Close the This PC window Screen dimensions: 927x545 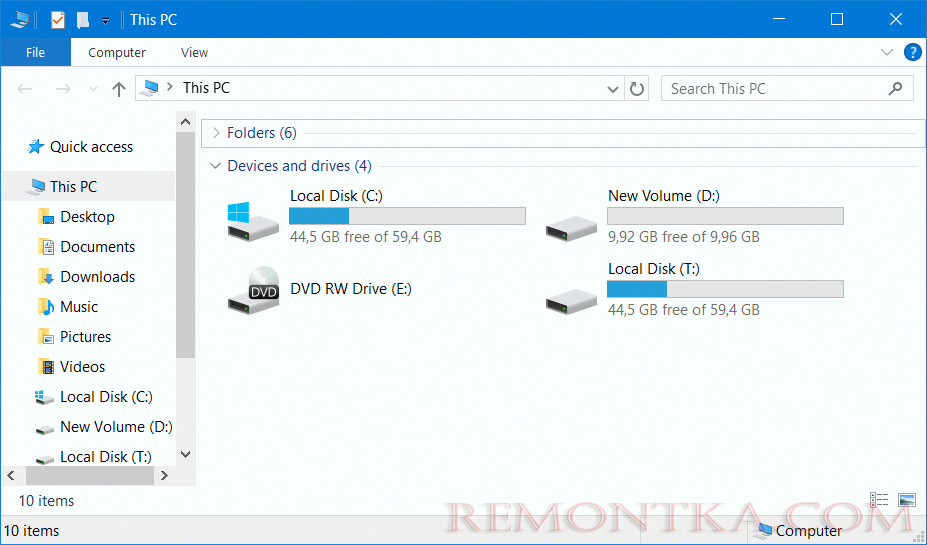click(895, 19)
